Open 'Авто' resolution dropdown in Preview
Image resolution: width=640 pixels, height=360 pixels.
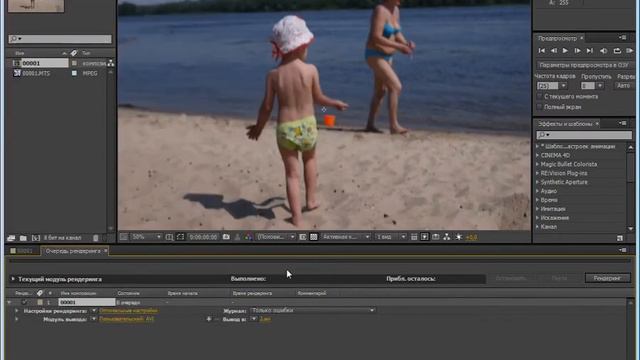624,86
